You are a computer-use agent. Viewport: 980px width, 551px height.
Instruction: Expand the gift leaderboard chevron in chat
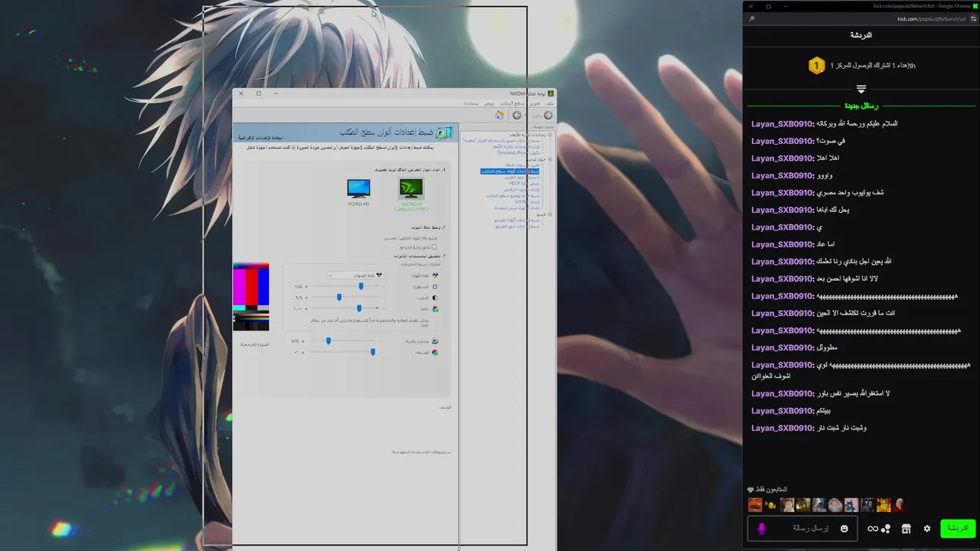[861, 90]
